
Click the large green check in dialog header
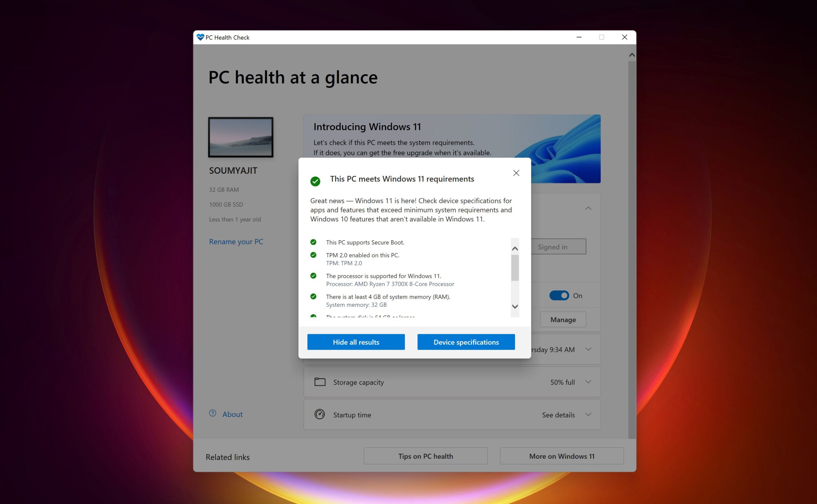(315, 181)
